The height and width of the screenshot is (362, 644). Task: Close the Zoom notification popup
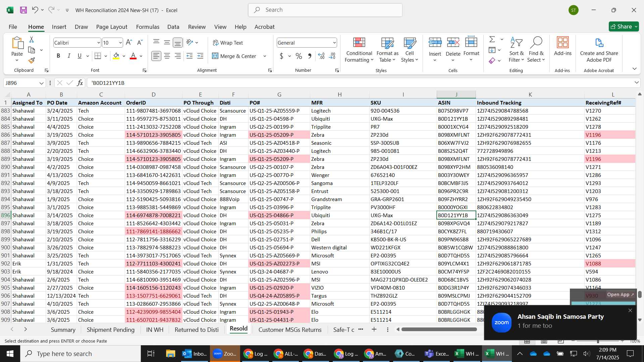630,310
